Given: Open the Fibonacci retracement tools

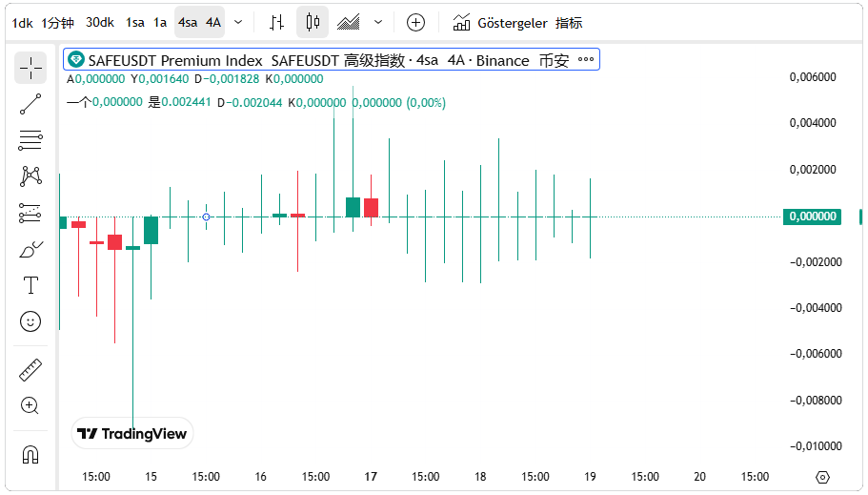Looking at the screenshot, I should point(30,140).
